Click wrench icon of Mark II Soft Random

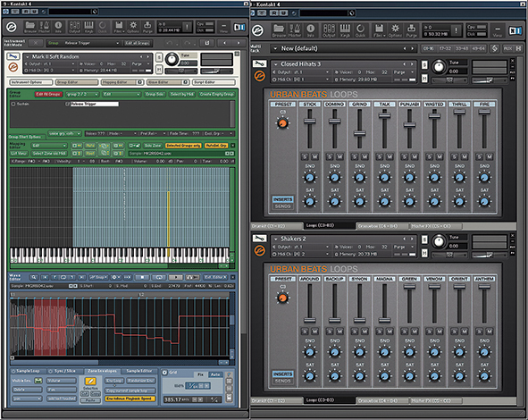point(13,56)
